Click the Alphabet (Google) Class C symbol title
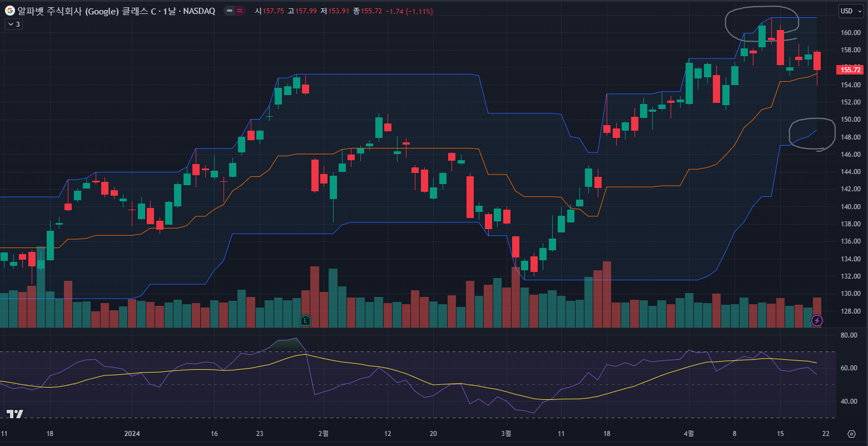 116,11
